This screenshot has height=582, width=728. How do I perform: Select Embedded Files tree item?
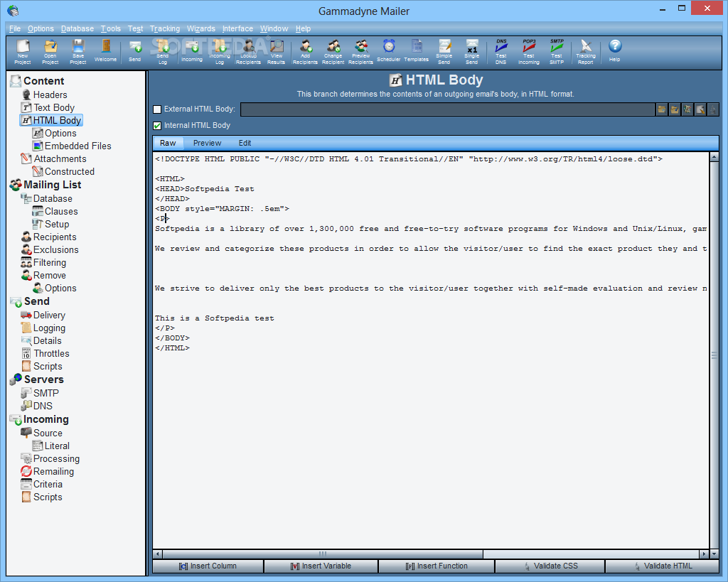tap(72, 146)
